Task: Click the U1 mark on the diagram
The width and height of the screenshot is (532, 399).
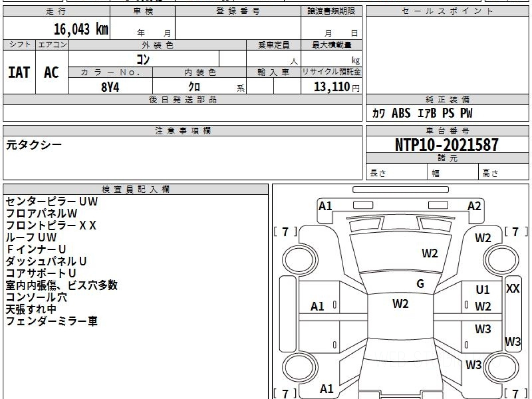Action: point(483,290)
